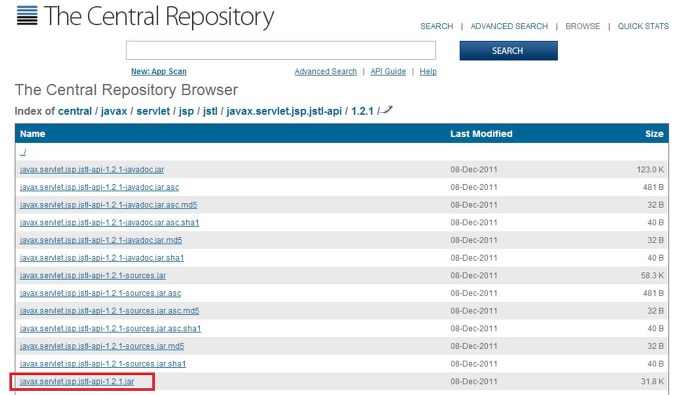
Task: Open the javadoc.jar.asc.md5 file link
Action: (x=108, y=205)
